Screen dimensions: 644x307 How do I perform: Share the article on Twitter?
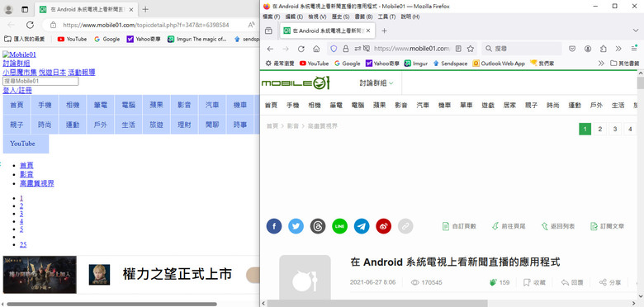pos(296,226)
